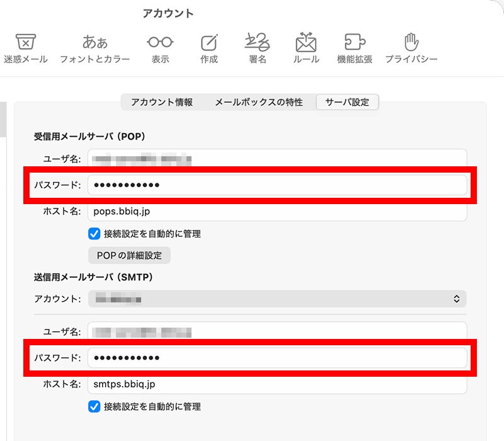504x441 pixels.
Task: Click the pops.bbiq.jp host name field
Action: tap(277, 212)
